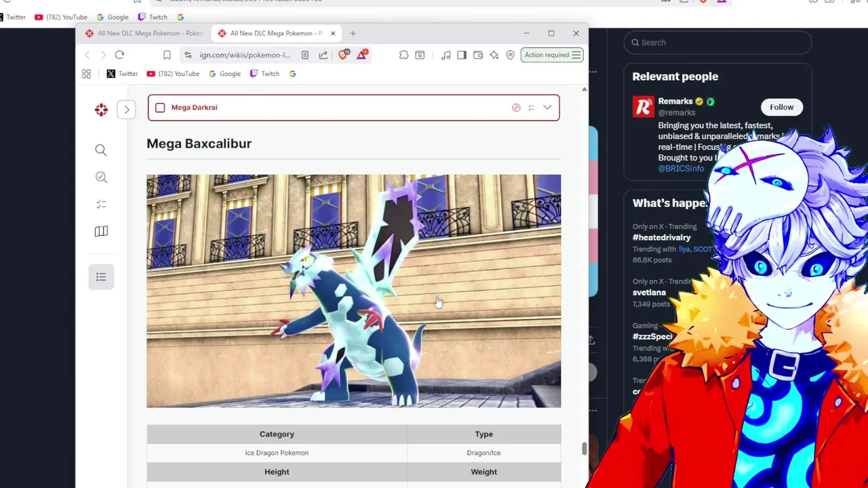This screenshot has height=488, width=868.
Task: Open site settings icon in address bar
Action: click(x=188, y=55)
